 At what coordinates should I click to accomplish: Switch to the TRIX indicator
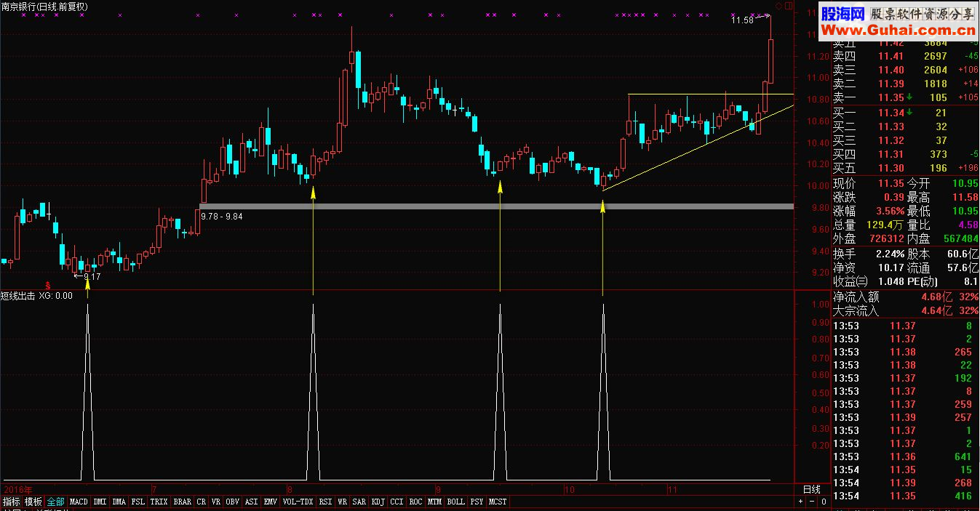point(159,502)
